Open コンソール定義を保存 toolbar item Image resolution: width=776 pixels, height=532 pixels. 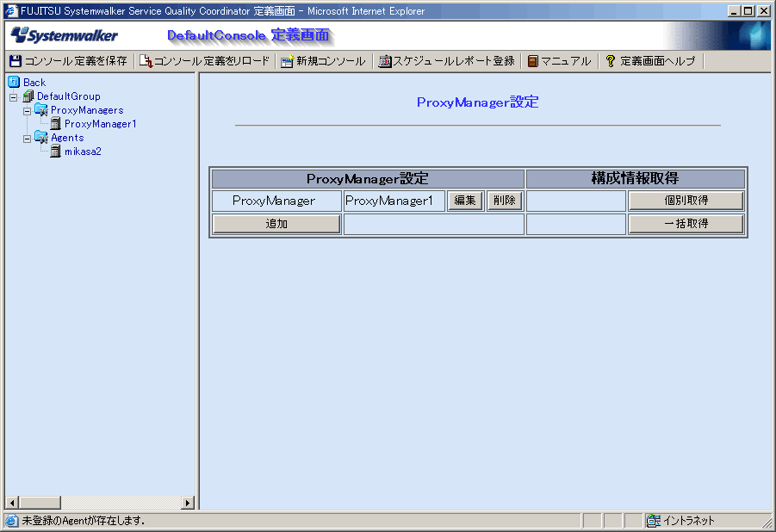pyautogui.click(x=68, y=61)
